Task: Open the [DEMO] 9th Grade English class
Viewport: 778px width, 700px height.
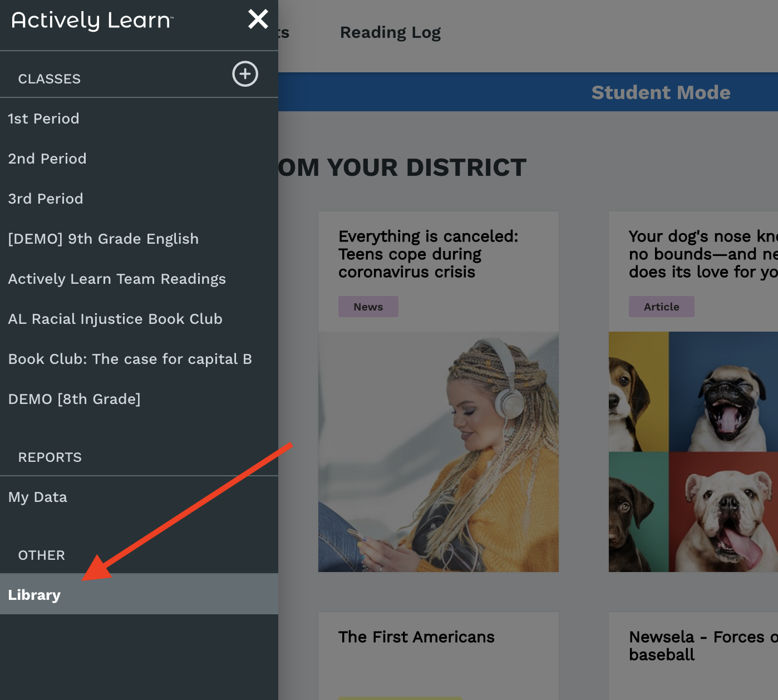Action: point(104,238)
